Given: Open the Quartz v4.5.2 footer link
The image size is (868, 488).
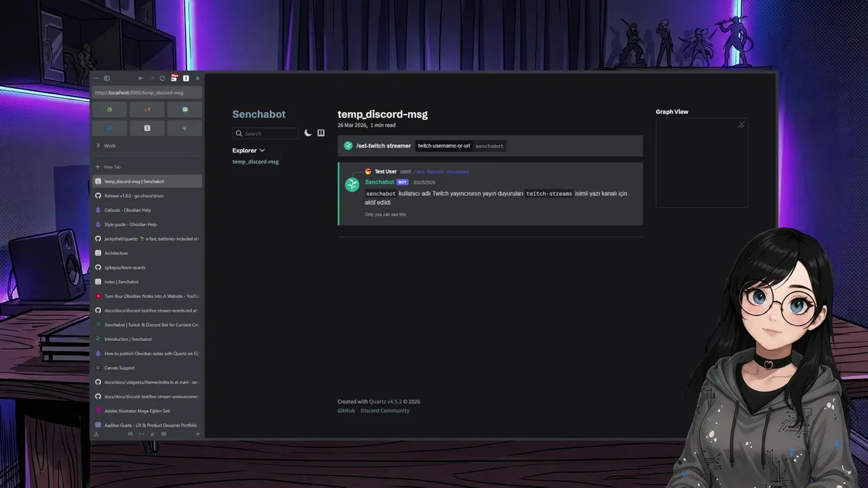Looking at the screenshot, I should 385,402.
